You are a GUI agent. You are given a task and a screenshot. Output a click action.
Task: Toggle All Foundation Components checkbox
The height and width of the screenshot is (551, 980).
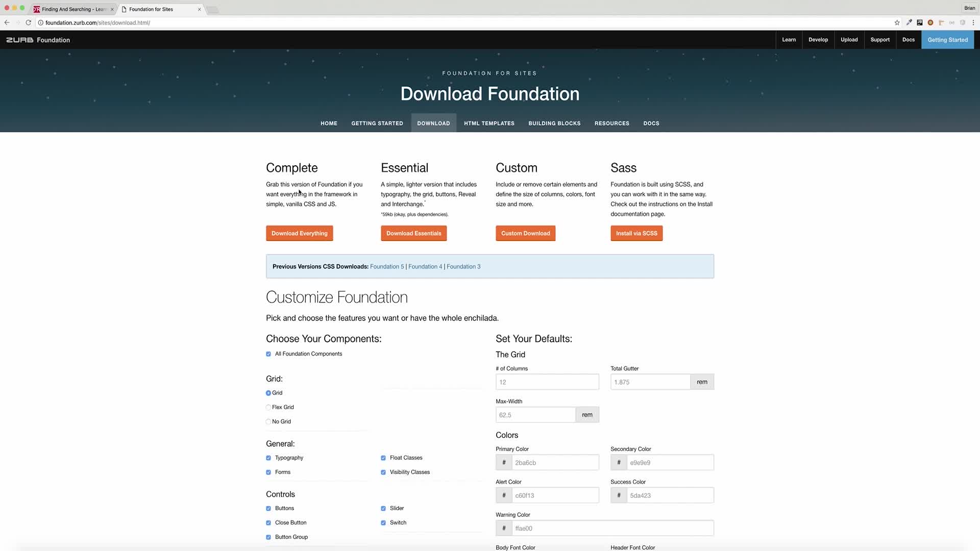coord(268,354)
